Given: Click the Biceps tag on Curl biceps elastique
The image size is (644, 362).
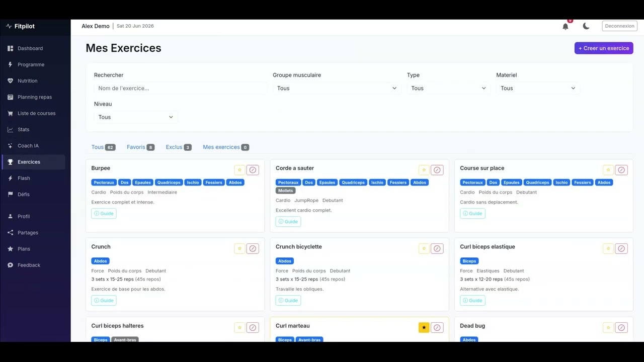Looking at the screenshot, I should click(469, 261).
